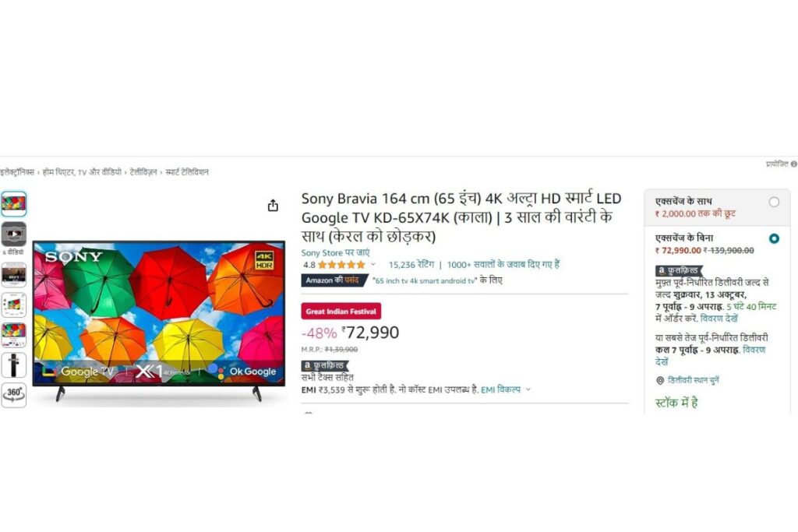798x532 pixels.
Task: Click the sponsored info icon
Action: click(x=793, y=164)
